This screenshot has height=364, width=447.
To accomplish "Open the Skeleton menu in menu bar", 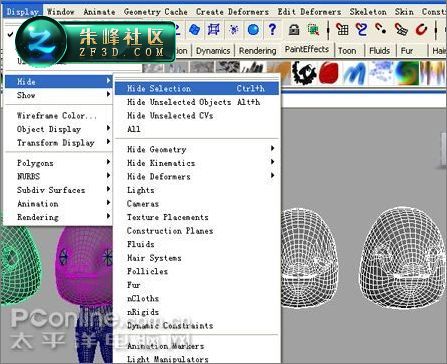I will point(368,12).
